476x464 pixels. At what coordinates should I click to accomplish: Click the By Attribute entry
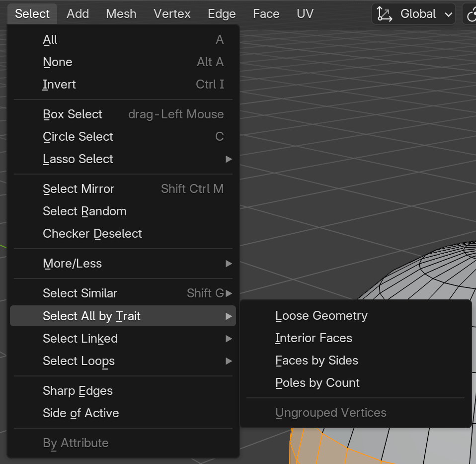pos(123,443)
